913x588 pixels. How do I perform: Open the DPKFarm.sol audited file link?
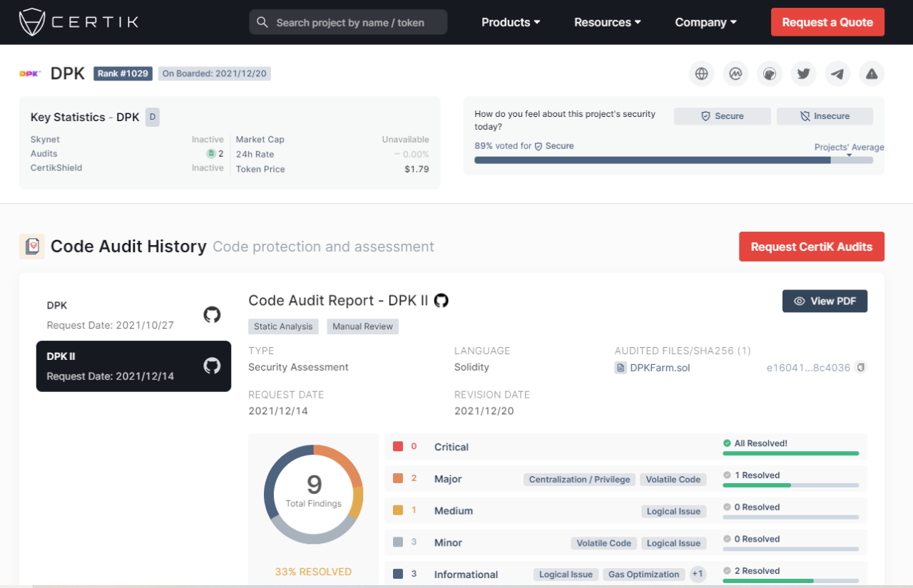tap(660, 368)
